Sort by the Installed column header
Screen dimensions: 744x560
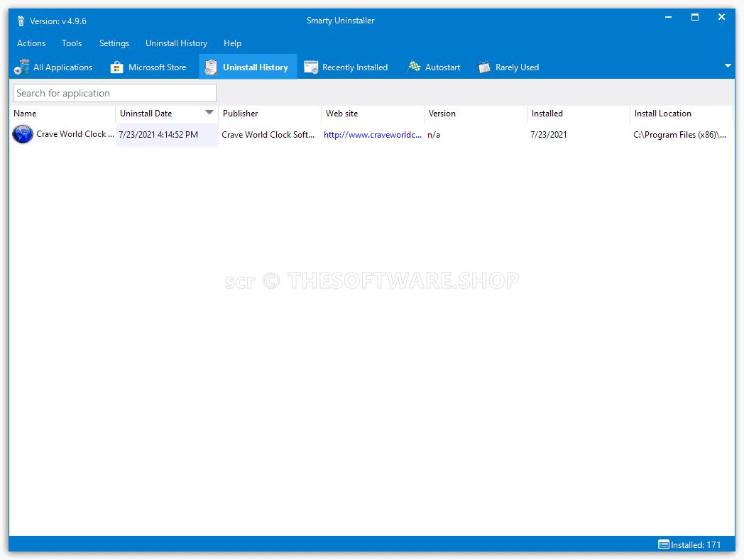(579, 114)
